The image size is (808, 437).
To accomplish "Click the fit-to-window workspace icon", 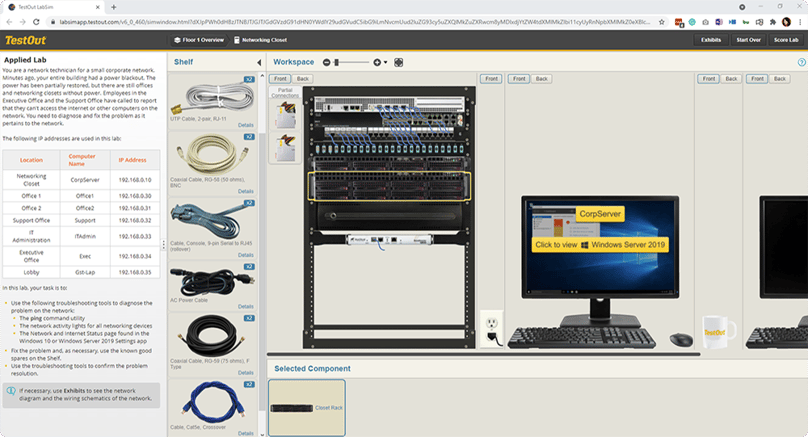I will point(398,62).
